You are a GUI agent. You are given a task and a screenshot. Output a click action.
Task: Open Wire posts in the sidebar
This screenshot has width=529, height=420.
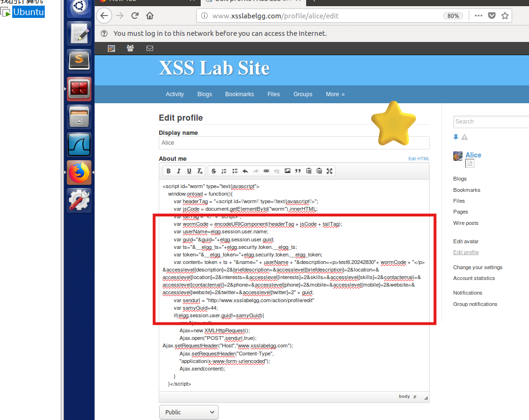(465, 223)
